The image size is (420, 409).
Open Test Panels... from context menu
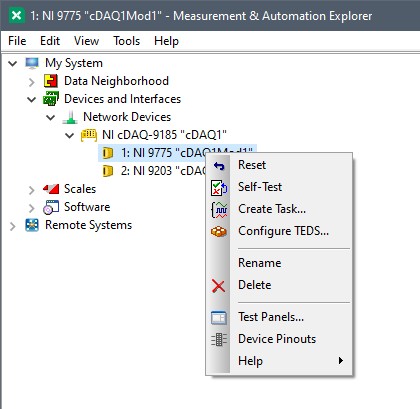(x=279, y=317)
